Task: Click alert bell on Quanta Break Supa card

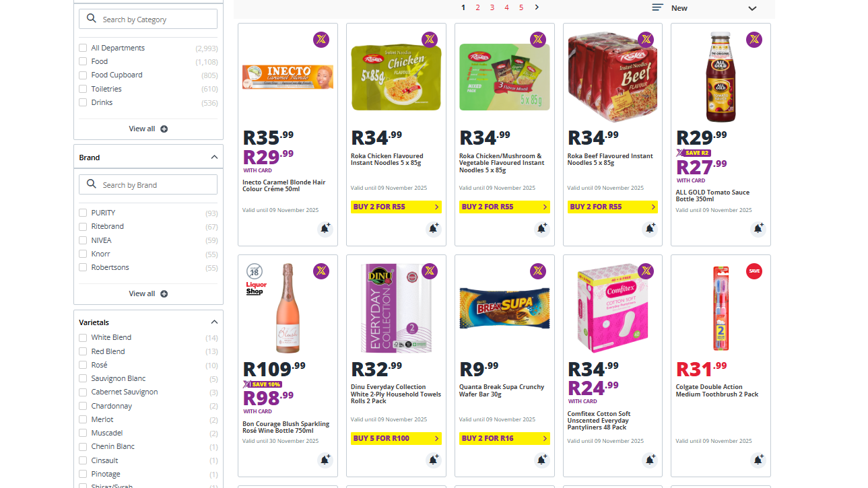Action: coord(541,460)
